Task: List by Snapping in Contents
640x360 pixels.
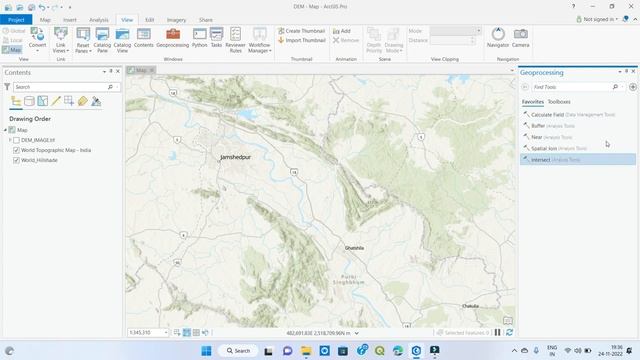Action: 69,101
